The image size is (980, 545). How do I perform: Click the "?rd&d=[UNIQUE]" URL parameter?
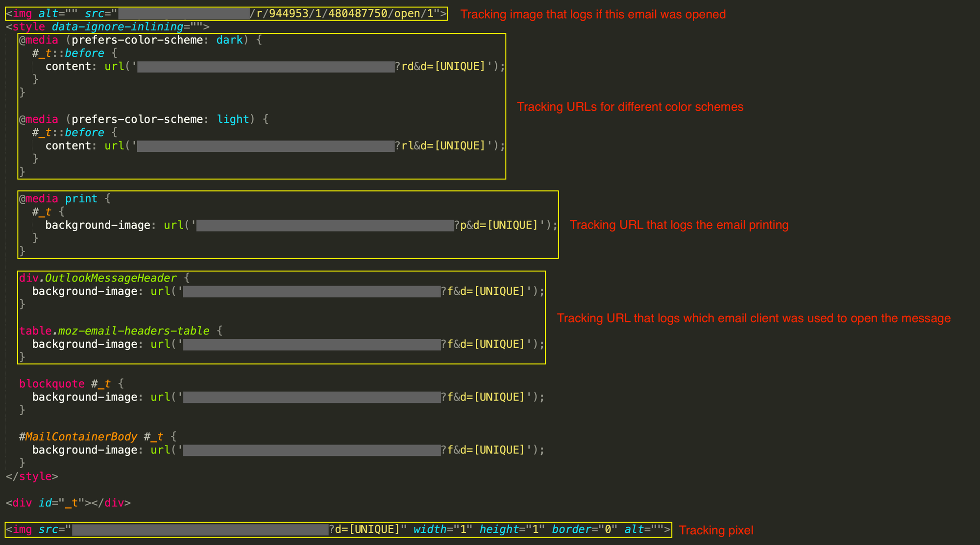click(440, 67)
